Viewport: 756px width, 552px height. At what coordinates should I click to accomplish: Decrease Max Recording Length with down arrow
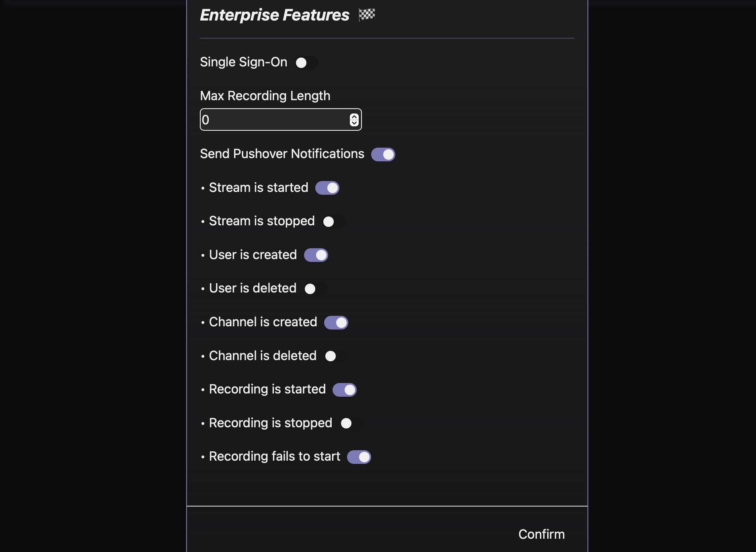tap(354, 123)
